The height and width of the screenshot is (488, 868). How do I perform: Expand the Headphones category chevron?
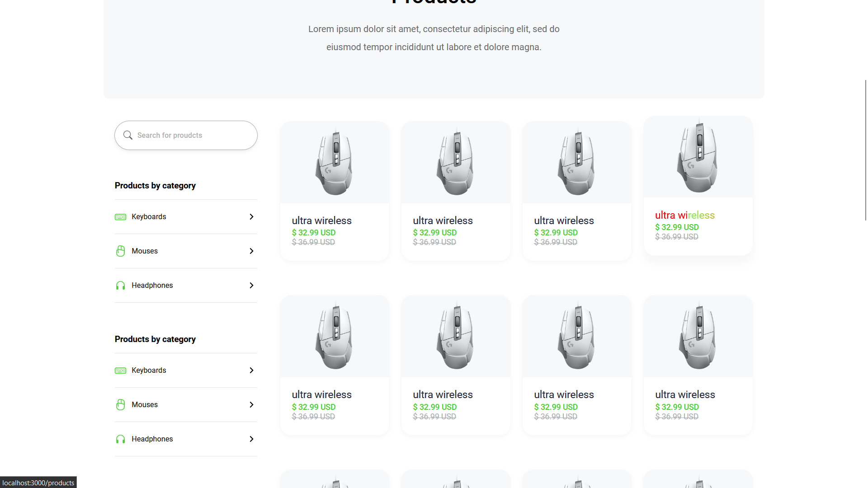pos(251,285)
